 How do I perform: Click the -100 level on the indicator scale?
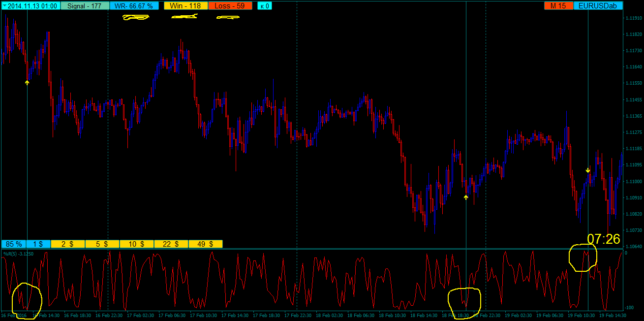pyautogui.click(x=630, y=307)
